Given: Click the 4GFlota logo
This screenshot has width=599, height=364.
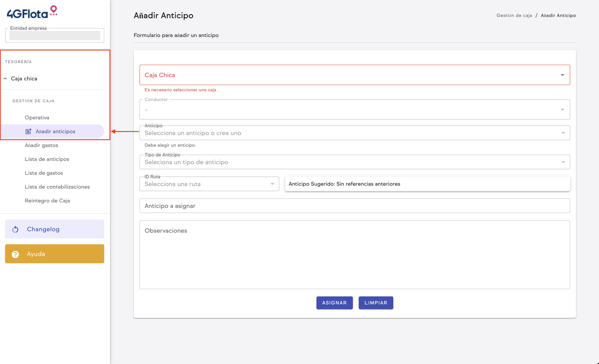Looking at the screenshot, I should click(x=32, y=12).
